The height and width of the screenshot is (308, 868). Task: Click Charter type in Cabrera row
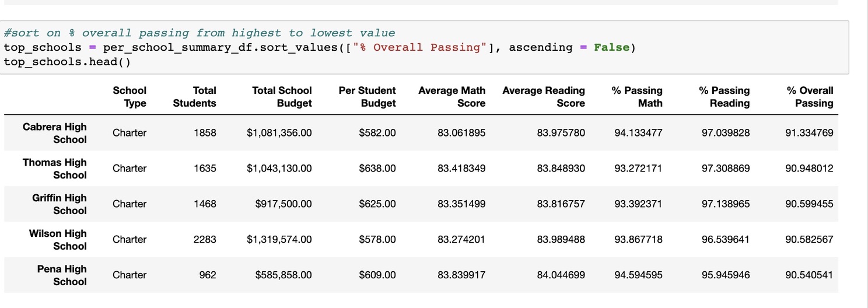coord(129,133)
